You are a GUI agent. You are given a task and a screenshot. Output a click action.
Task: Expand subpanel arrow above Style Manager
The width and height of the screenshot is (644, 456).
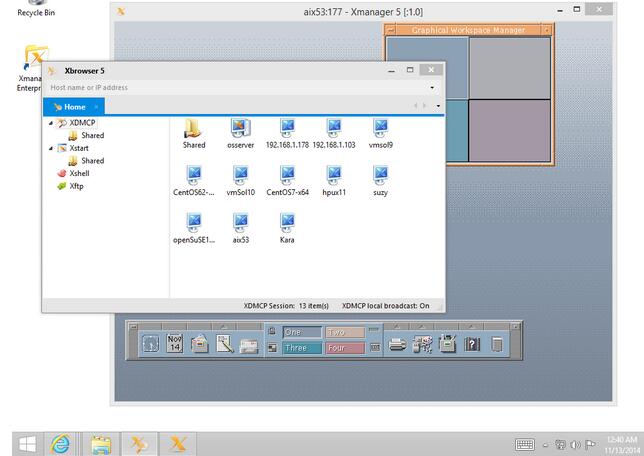(422, 327)
